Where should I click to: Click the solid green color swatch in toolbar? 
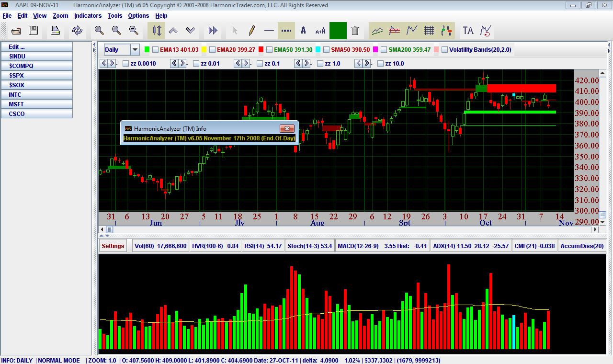pyautogui.click(x=338, y=31)
